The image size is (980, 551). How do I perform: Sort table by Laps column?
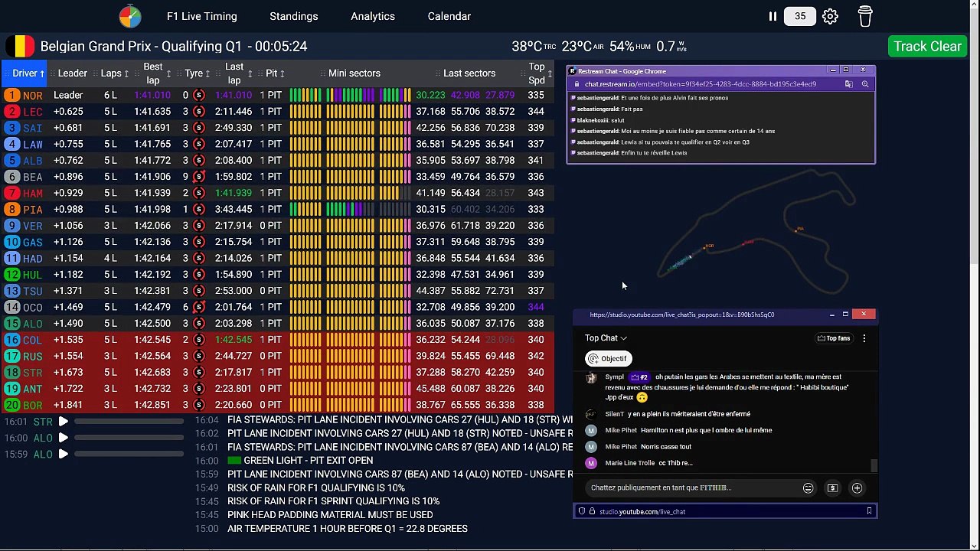[116, 73]
